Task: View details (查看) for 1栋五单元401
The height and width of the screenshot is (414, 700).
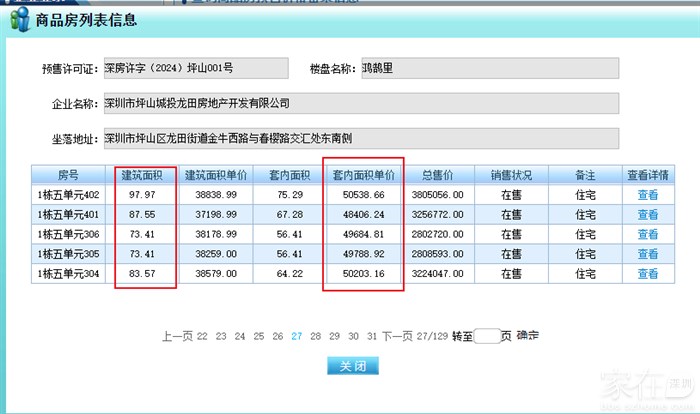Action: coord(647,215)
